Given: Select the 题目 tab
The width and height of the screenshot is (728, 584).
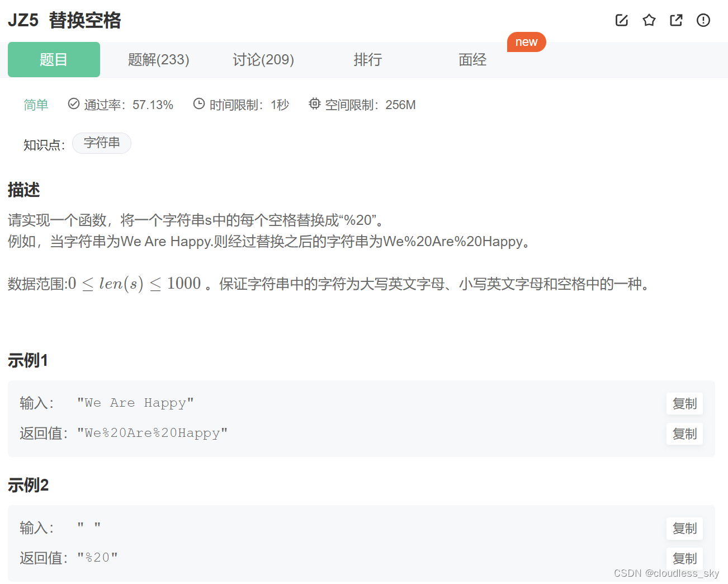Looking at the screenshot, I should coord(54,59).
